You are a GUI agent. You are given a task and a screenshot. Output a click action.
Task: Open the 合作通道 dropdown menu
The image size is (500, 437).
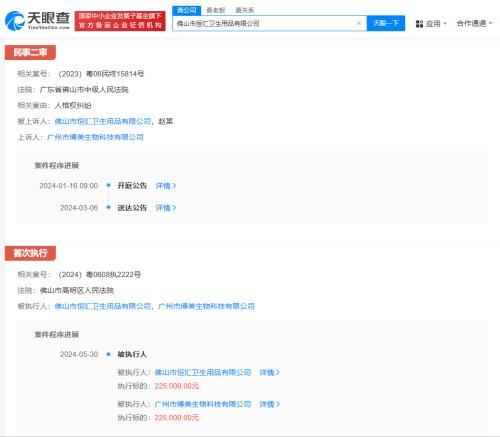(x=474, y=23)
